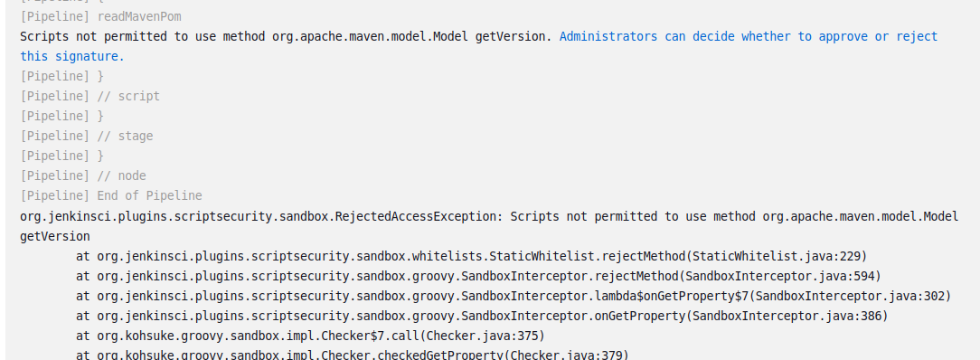Viewport: 980px width, 360px height.
Task: Click the closing brace line before "// stage"
Action: 61,117
